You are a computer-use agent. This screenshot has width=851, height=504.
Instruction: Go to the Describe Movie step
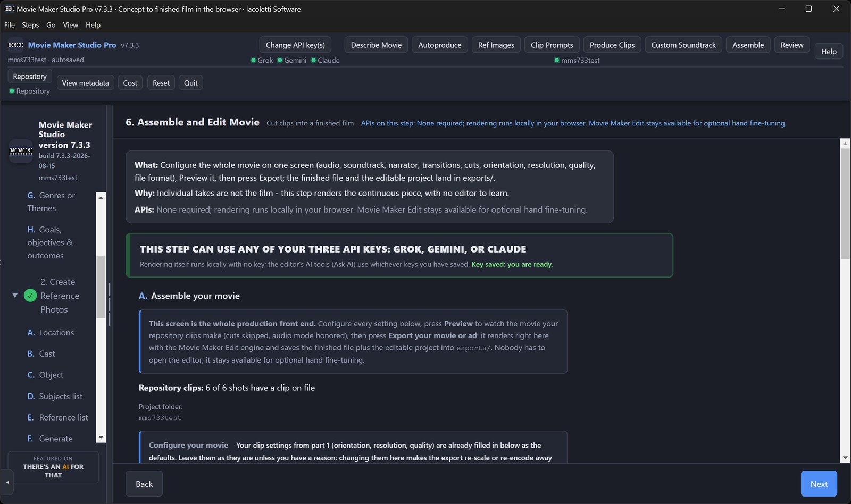[376, 45]
